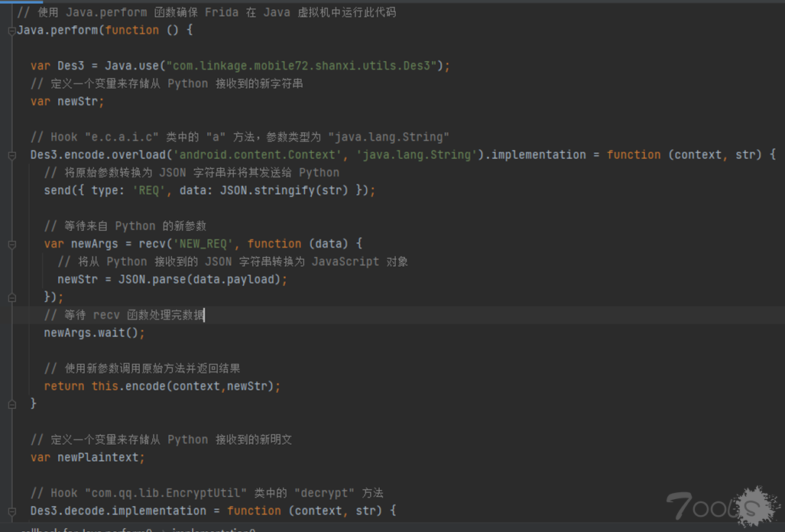Click the callback for Java.perform() breadcrumb

(x=84, y=529)
